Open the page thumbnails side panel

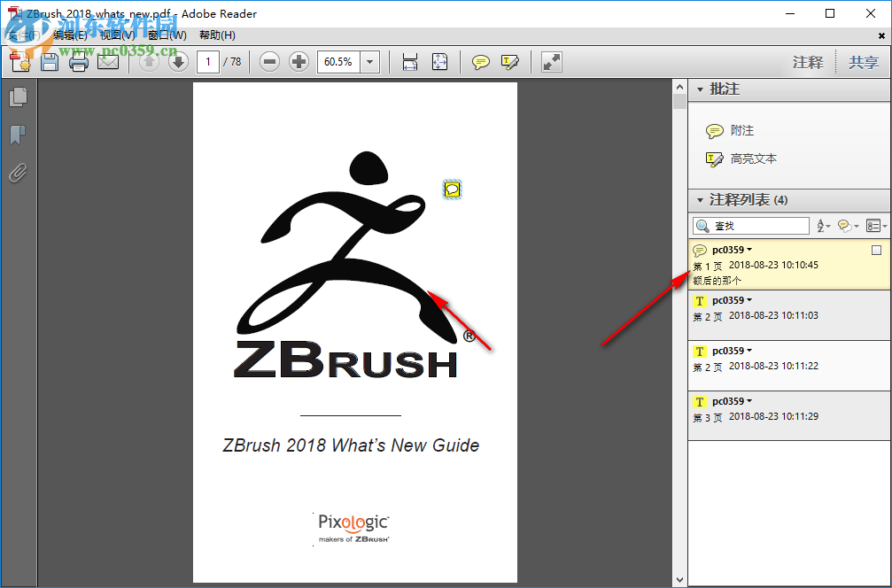click(19, 97)
